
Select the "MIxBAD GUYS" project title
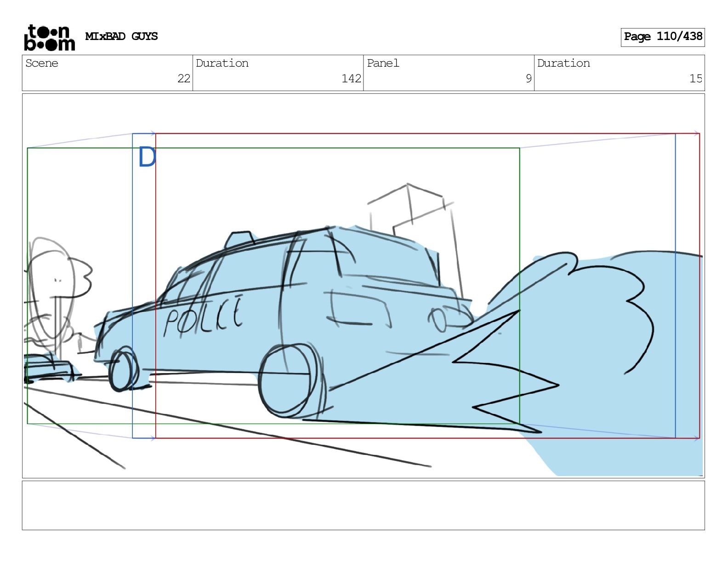pos(121,36)
